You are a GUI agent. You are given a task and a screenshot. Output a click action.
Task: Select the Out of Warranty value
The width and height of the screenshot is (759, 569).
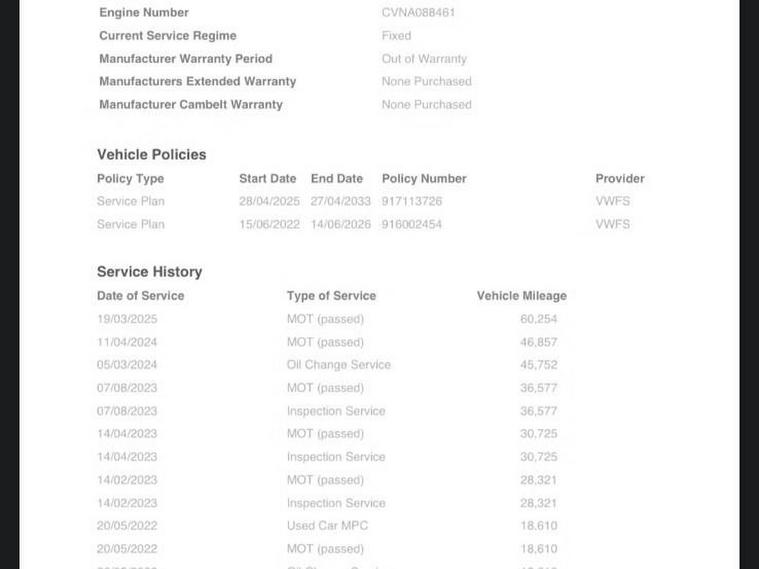tap(424, 59)
